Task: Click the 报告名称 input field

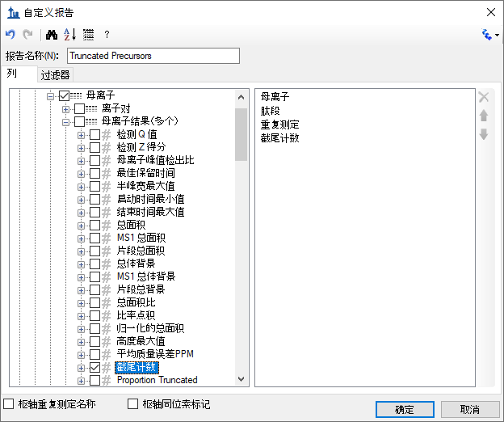Action: pos(153,56)
